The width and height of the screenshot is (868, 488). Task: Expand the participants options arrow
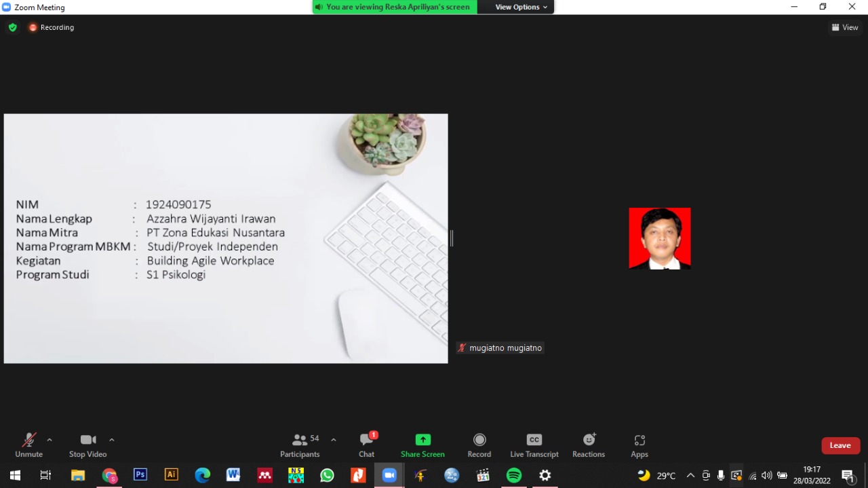(x=334, y=440)
